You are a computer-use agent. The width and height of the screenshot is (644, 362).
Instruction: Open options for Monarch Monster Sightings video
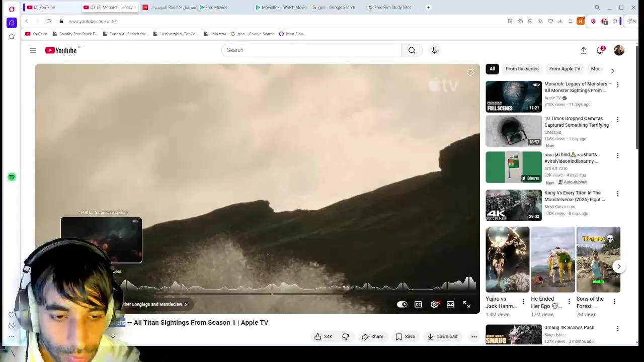pyautogui.click(x=618, y=85)
